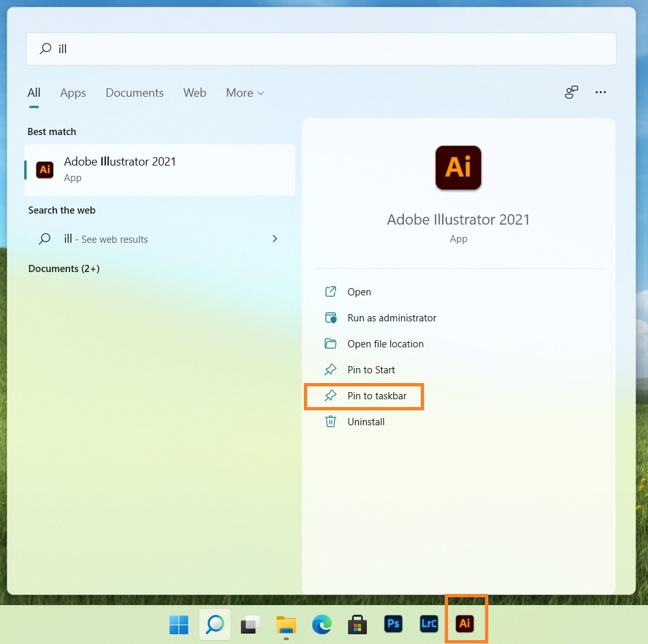Viewport: 648px width, 644px height.
Task: Click the Adobe Illustrator 2021 title in the preview pane
Action: click(x=458, y=219)
